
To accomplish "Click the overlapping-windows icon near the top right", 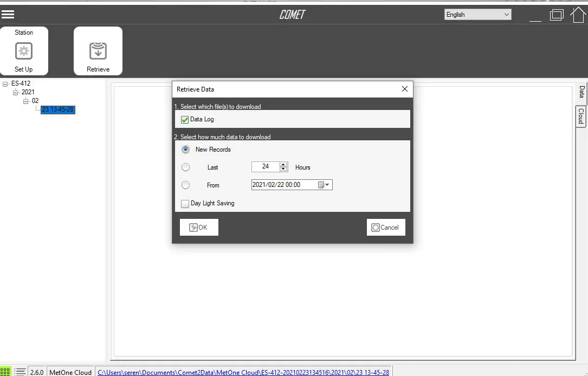I will point(557,15).
